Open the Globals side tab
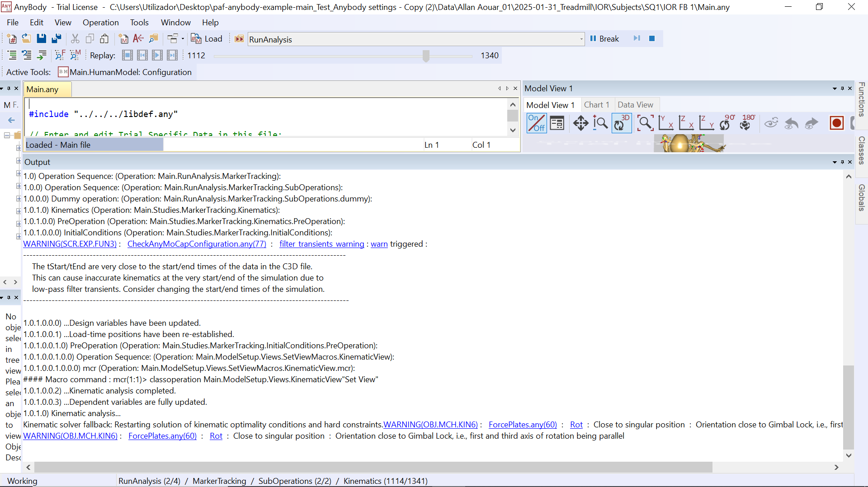 coord(862,197)
